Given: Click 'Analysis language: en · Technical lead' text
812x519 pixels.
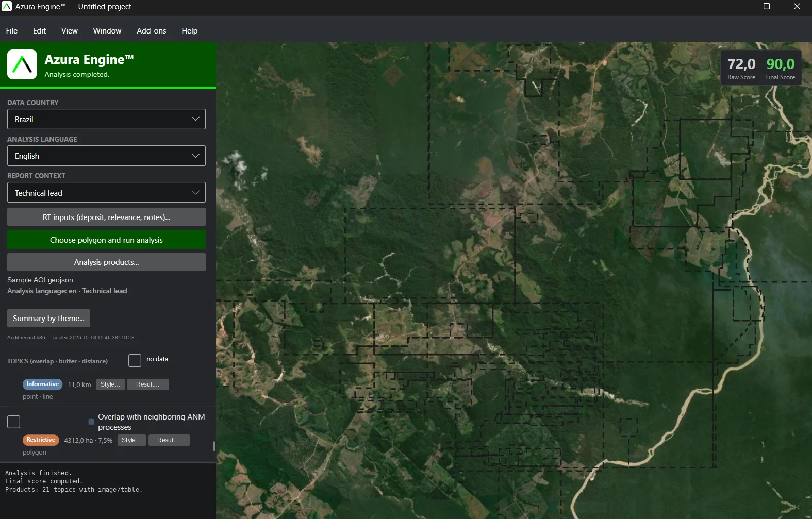Looking at the screenshot, I should click(67, 291).
